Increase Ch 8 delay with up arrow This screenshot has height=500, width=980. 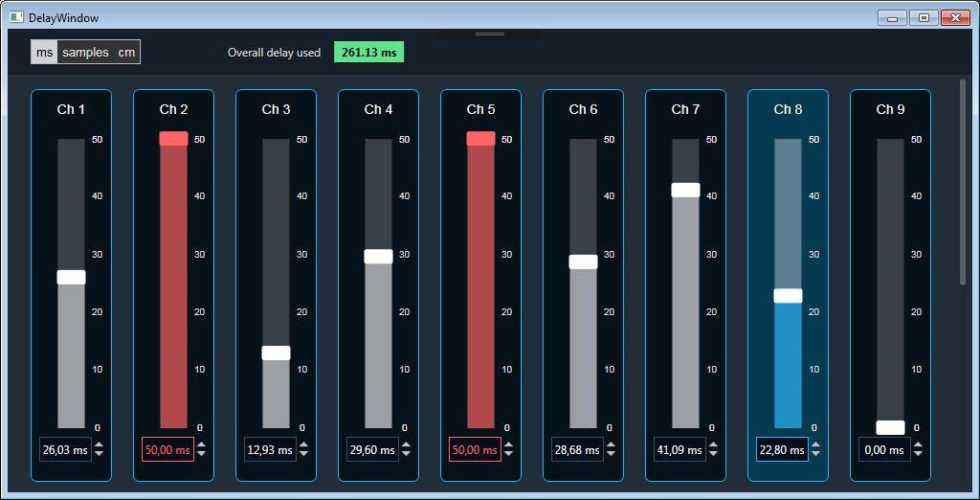tap(815, 445)
